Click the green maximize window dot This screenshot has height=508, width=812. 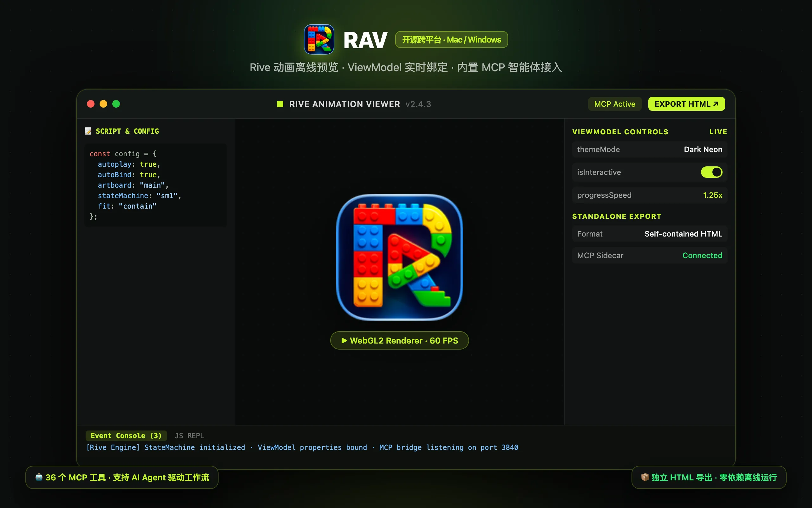pos(116,104)
